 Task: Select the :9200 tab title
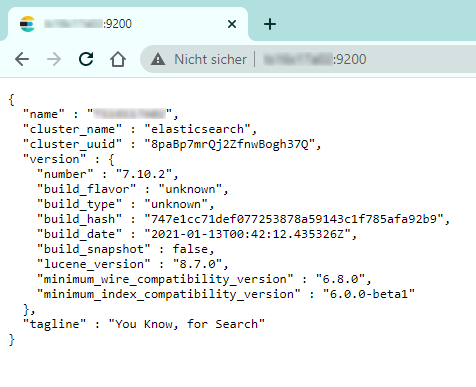point(88,24)
